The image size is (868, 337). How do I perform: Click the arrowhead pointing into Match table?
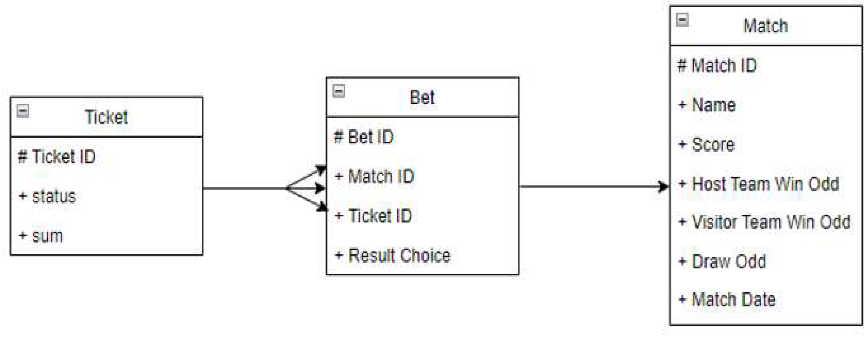pos(663,186)
